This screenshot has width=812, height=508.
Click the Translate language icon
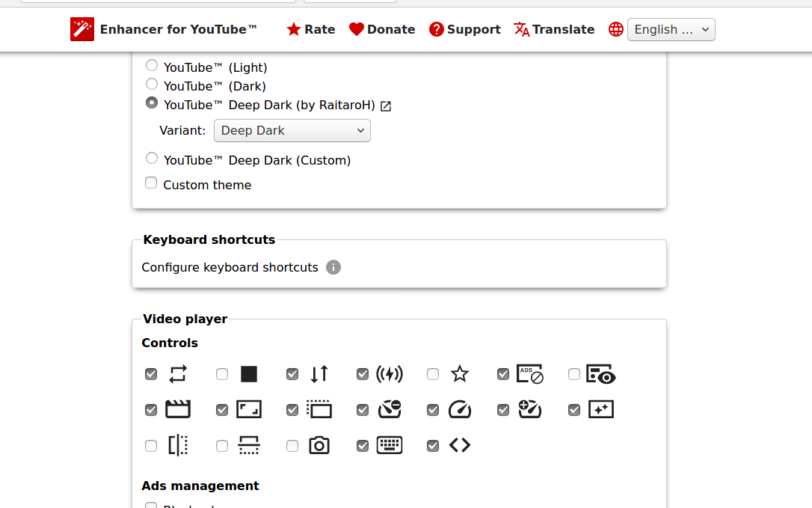click(521, 29)
